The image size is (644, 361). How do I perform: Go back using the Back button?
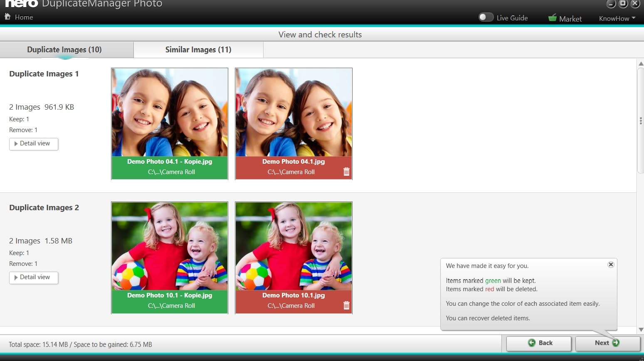coord(539,343)
